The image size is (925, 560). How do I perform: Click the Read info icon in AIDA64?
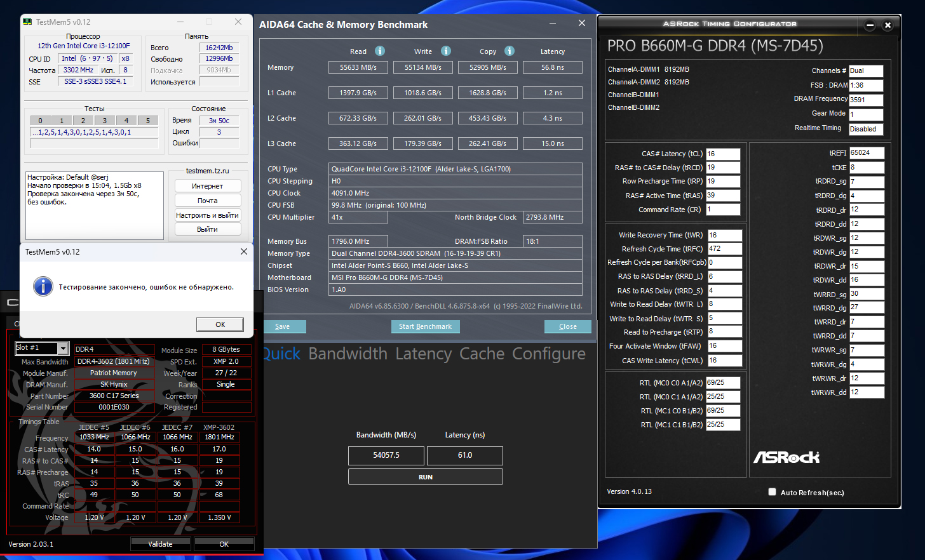pyautogui.click(x=380, y=51)
